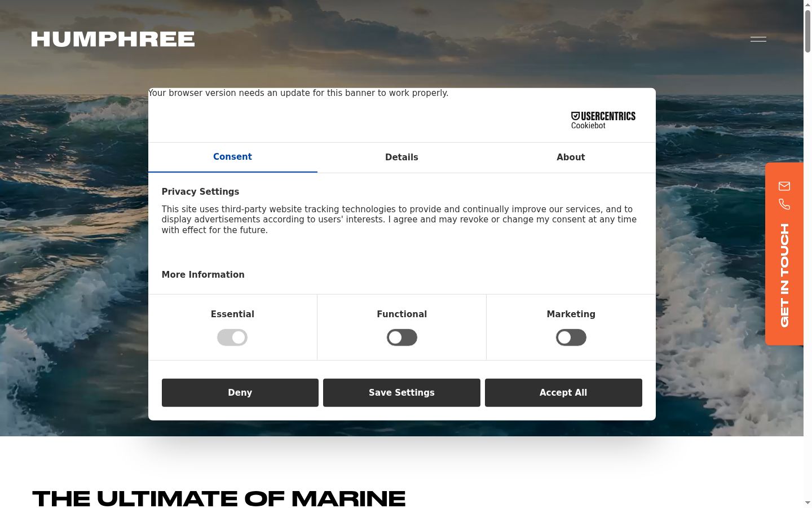The width and height of the screenshot is (812, 508).
Task: Click the Save Settings button
Action: pos(401,393)
